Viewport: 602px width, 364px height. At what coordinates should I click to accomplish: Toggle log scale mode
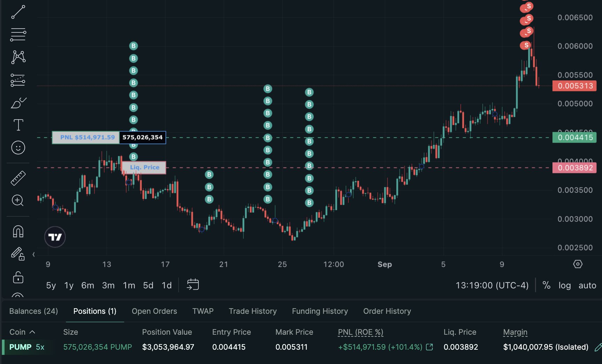(565, 285)
